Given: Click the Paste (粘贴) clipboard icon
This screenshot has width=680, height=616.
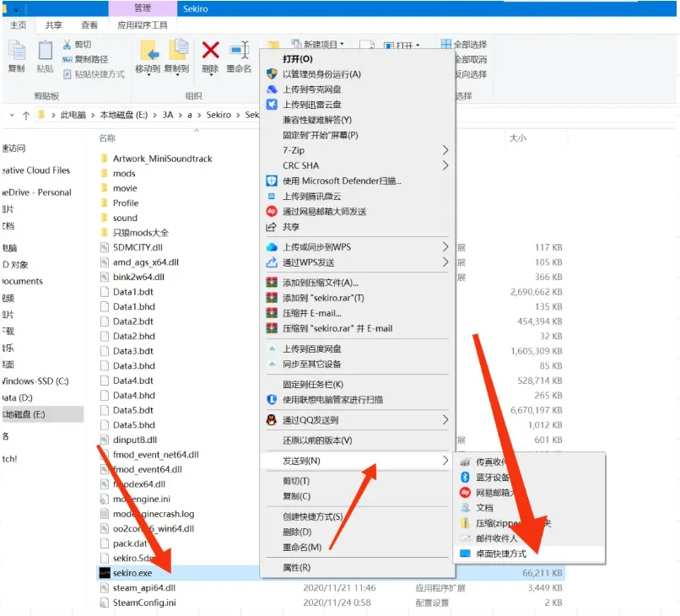Looking at the screenshot, I should coord(45,55).
